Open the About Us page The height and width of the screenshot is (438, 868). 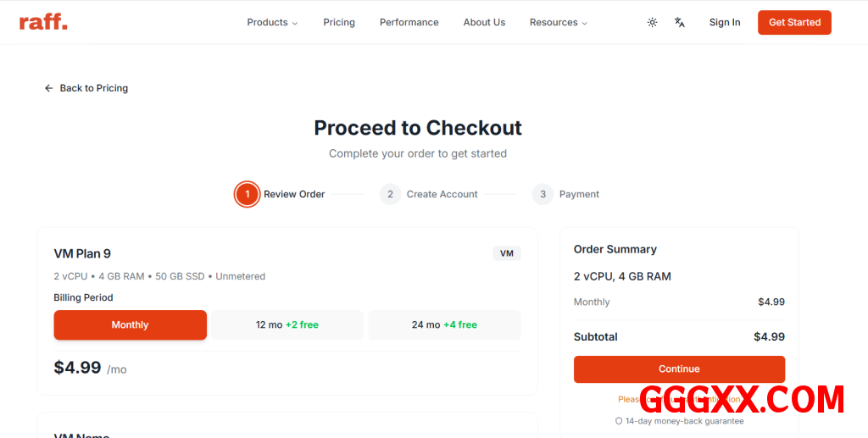point(484,23)
